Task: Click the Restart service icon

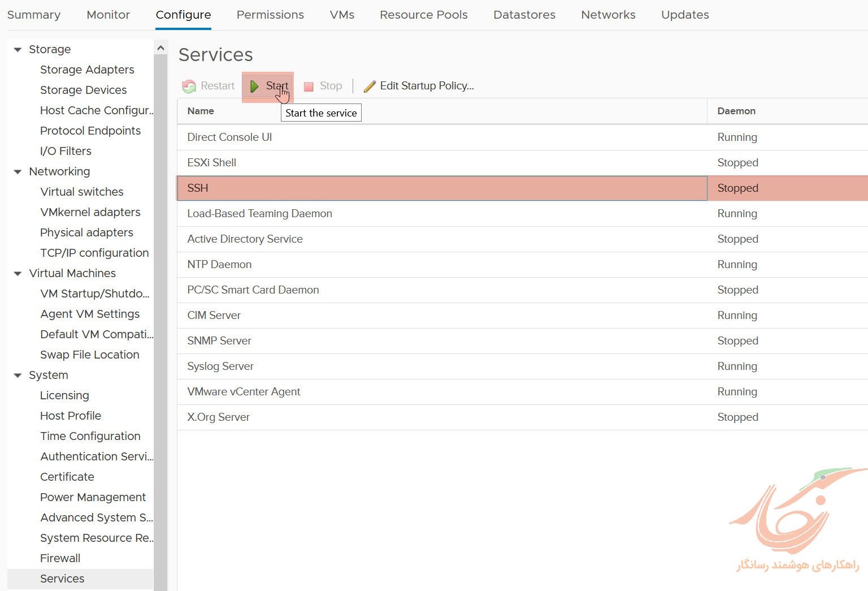Action: [189, 86]
